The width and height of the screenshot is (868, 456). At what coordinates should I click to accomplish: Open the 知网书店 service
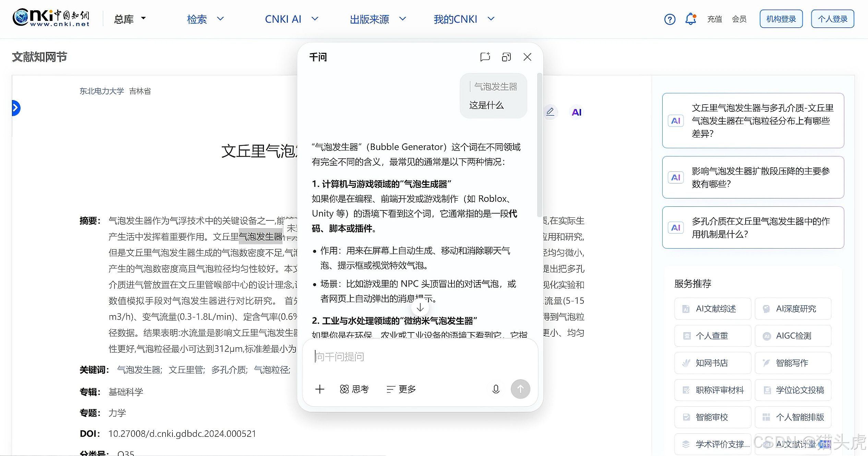(713, 363)
